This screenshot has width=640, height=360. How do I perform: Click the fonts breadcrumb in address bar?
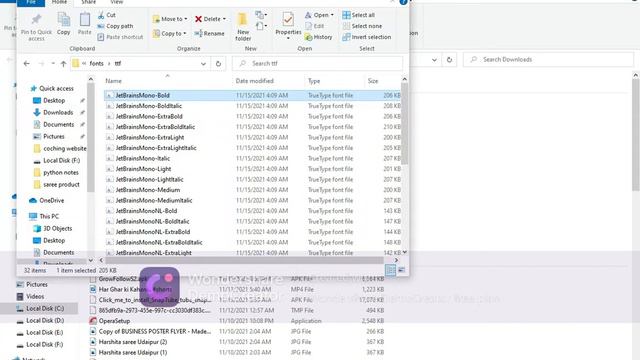point(96,64)
